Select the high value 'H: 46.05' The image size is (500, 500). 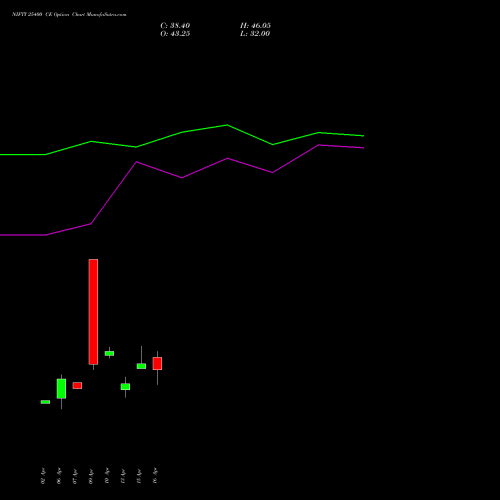255,26
